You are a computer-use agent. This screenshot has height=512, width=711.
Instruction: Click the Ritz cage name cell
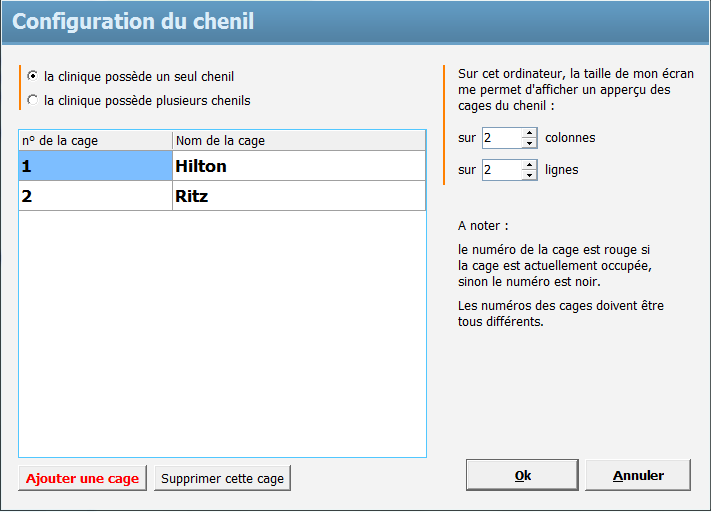point(298,196)
